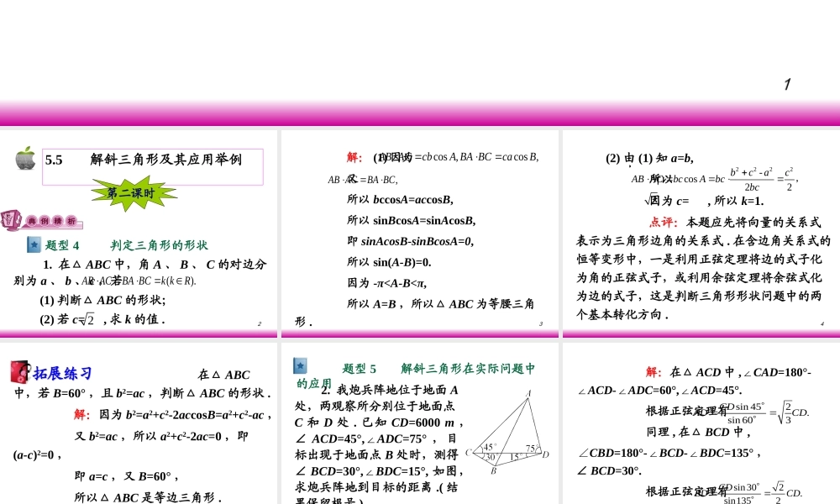This screenshot has height=504, width=840.
Task: Click the line 同理, 在△BCD 中
Action: [x=699, y=433]
